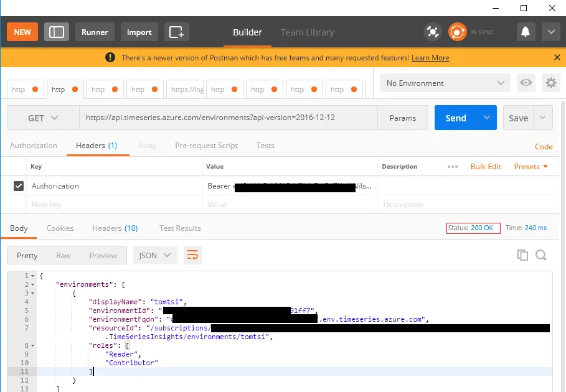Screen dimensions: 566x392
Task: Edit the Authorization key cell
Action: [114, 185]
